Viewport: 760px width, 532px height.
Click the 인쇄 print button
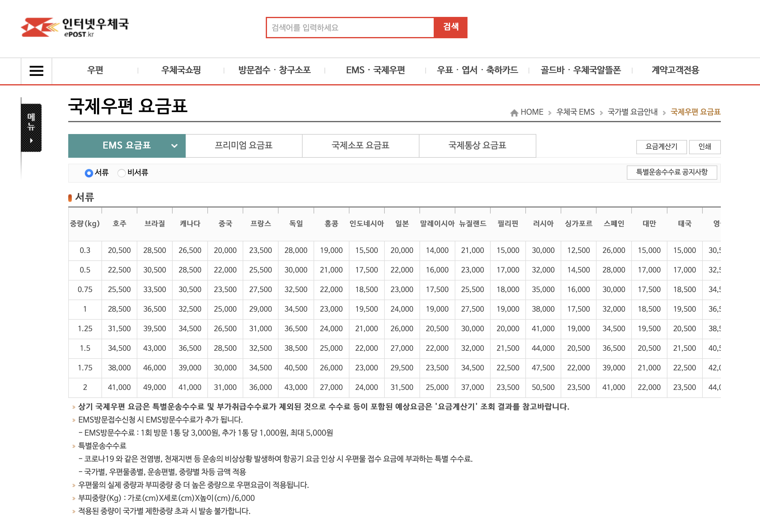click(x=705, y=147)
